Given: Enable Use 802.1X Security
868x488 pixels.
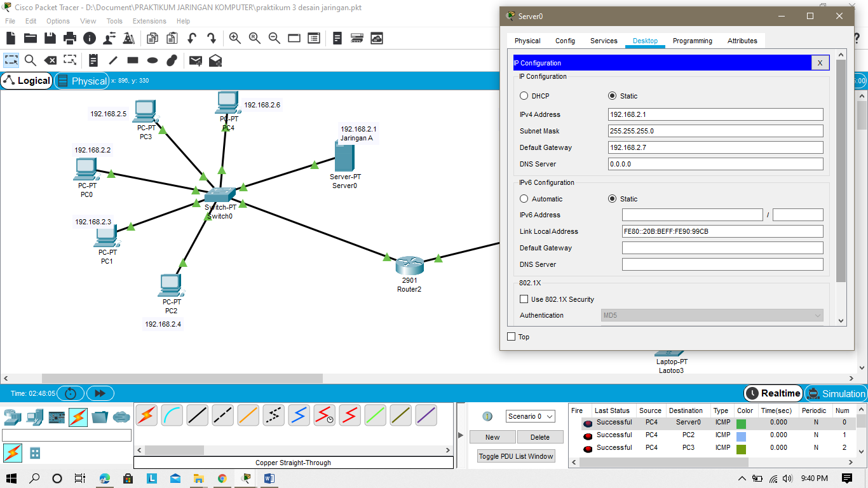Looking at the screenshot, I should click(524, 299).
